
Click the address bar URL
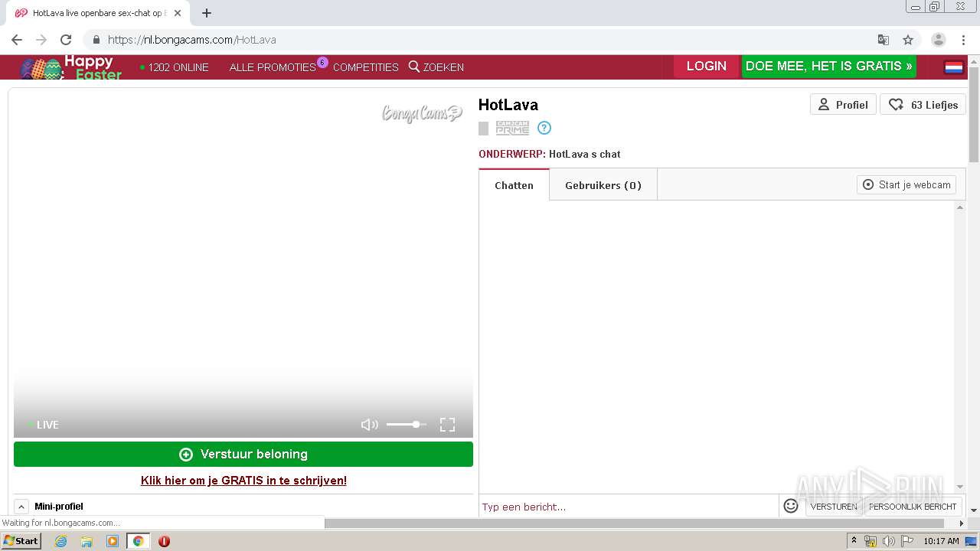[x=191, y=40]
